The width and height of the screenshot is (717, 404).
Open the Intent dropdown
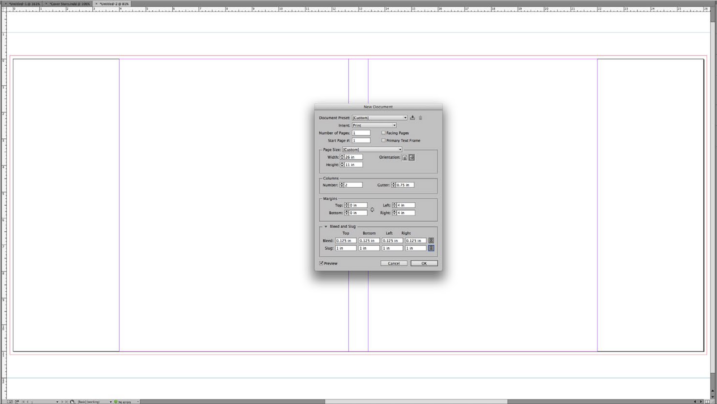pos(374,125)
